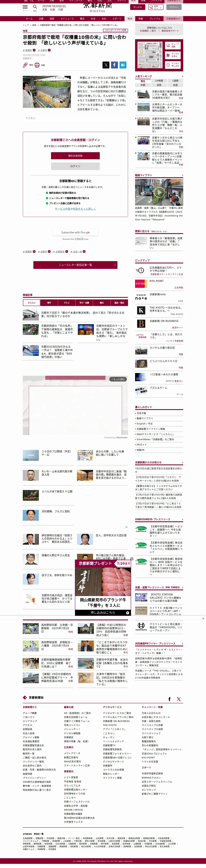Expand 動画ライブラリ chevron arrow
The width and height of the screenshot is (206, 868).
[182, 175]
